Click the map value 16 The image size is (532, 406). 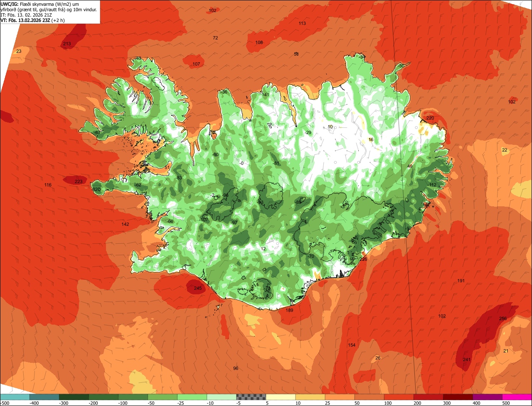tap(371, 139)
